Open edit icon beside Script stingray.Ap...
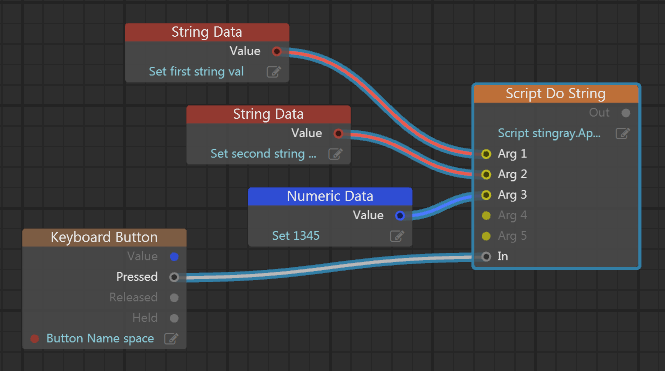Viewport: 665px width, 371px height. pos(623,134)
